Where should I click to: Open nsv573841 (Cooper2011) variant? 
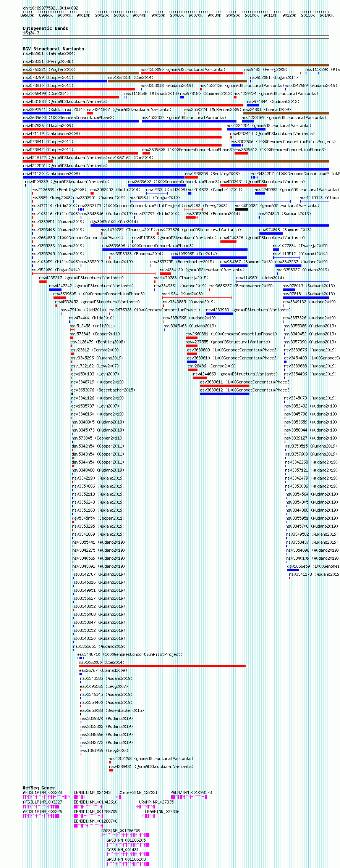pyautogui.click(x=48, y=142)
